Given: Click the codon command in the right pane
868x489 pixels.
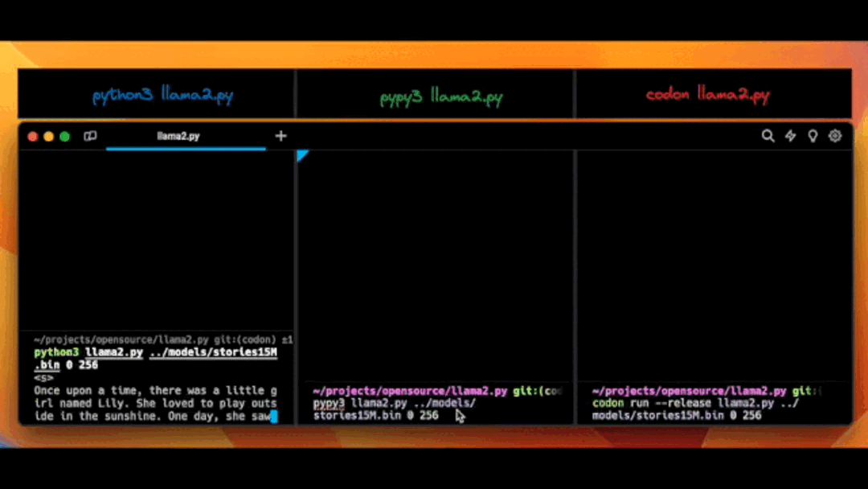Looking at the screenshot, I should click(608, 403).
